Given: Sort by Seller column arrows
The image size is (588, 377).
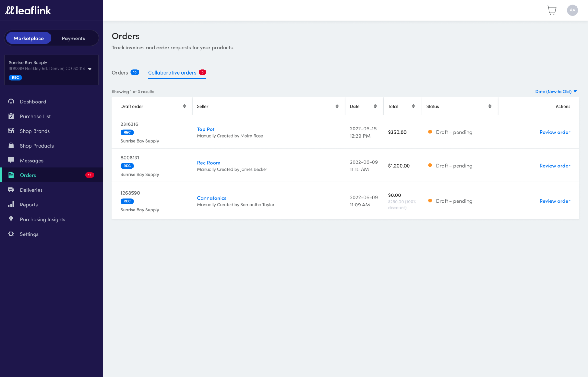Looking at the screenshot, I should (337, 106).
